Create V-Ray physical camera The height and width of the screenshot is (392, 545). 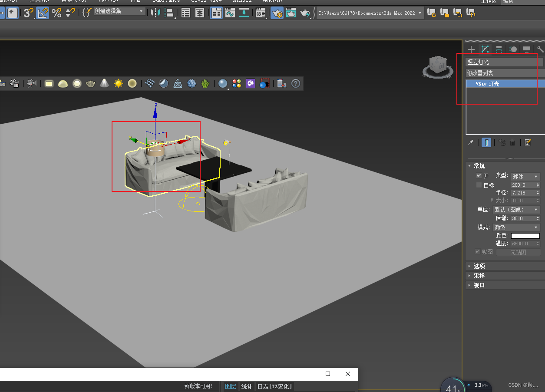[31, 83]
